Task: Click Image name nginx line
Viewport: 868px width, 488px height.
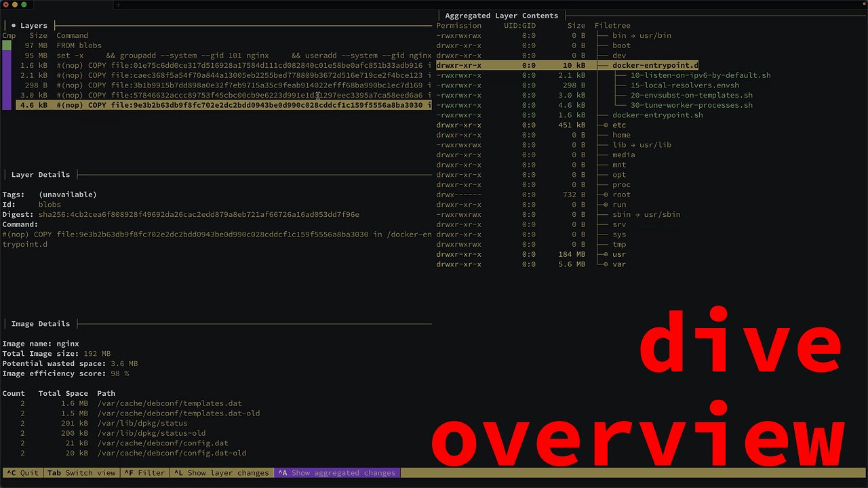Action: [41, 344]
